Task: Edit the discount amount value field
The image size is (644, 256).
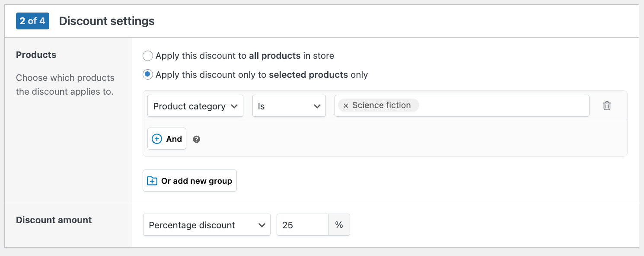Action: click(x=302, y=225)
